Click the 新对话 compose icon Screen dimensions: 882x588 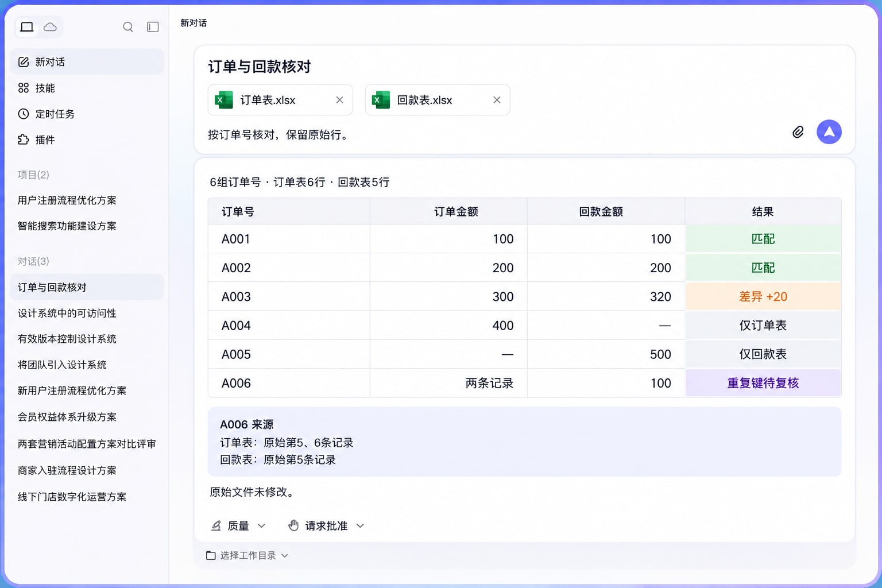[x=24, y=62]
